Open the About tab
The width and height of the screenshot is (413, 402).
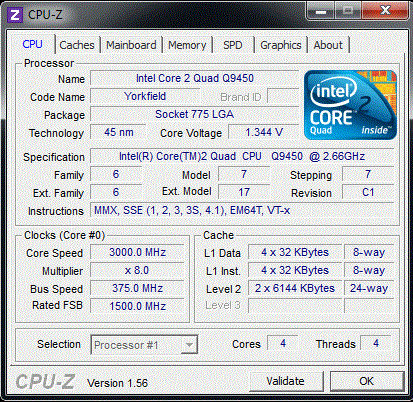pos(328,45)
